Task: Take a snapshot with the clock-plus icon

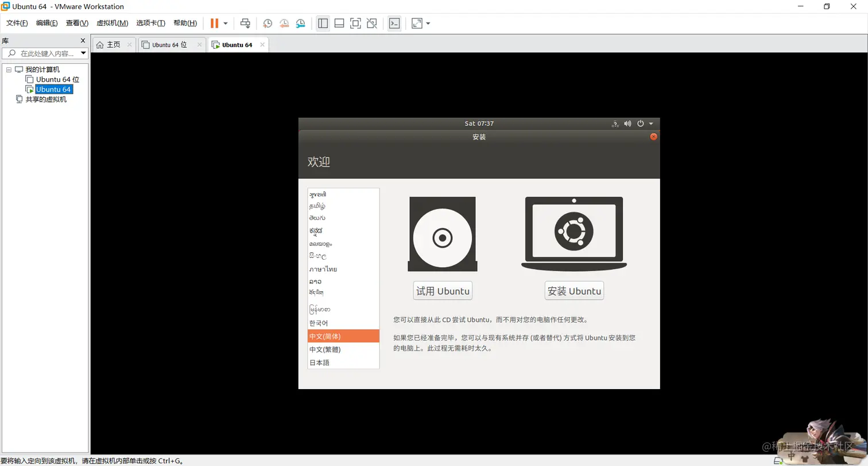Action: [268, 23]
